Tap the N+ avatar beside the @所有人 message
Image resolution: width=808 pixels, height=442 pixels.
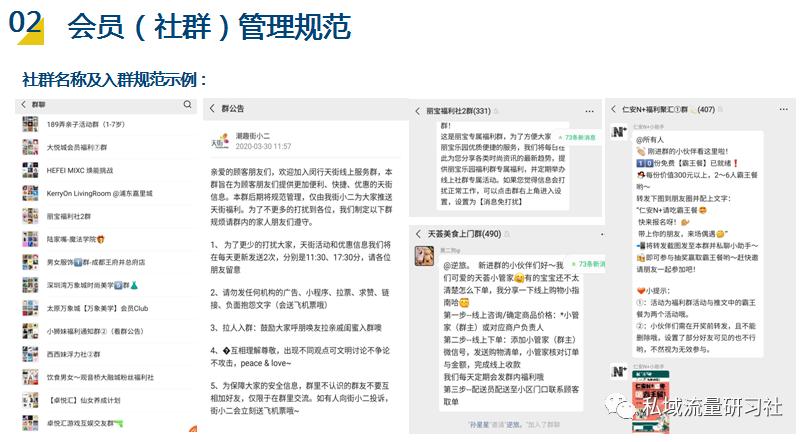pyautogui.click(x=619, y=132)
